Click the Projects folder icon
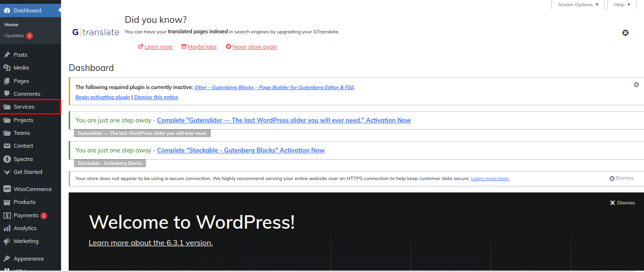The height and width of the screenshot is (272, 644). point(7,120)
